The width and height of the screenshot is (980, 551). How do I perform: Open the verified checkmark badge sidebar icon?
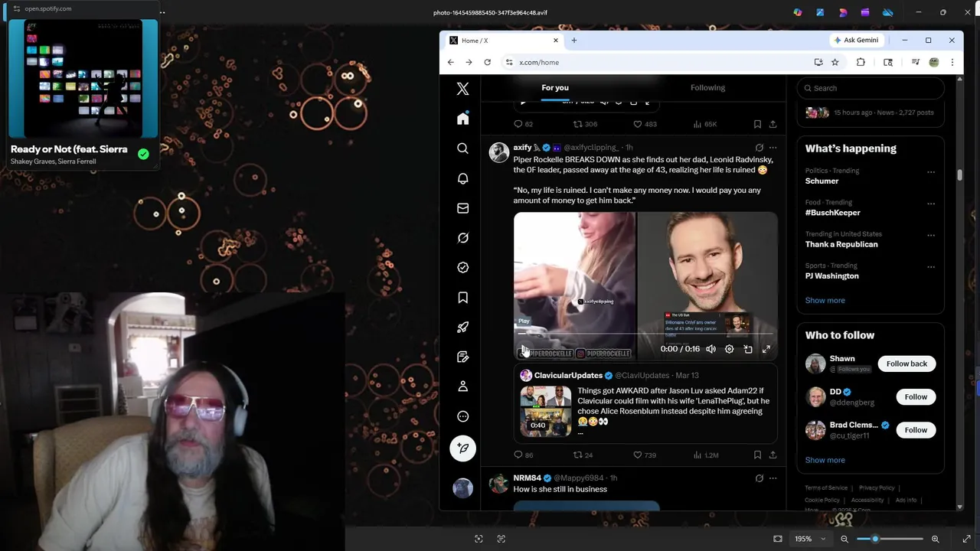click(x=462, y=268)
